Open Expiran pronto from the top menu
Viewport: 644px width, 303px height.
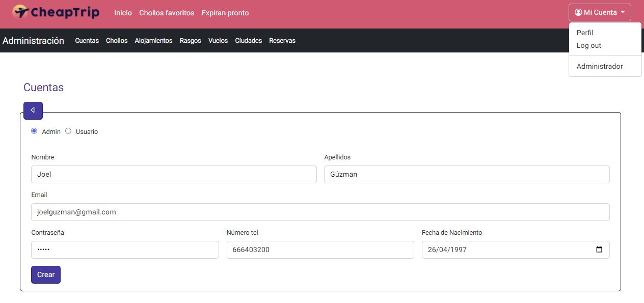click(225, 13)
